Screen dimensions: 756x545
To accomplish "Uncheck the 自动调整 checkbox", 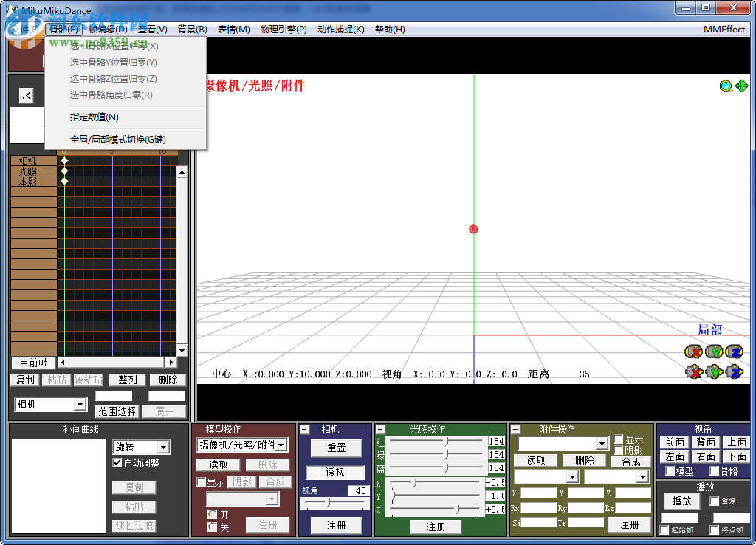I will tap(117, 463).
